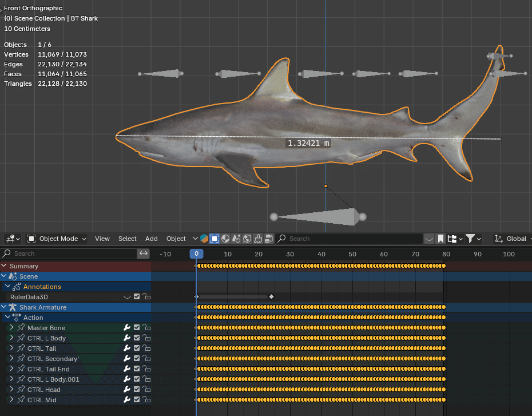Collapse the Scene channel group
Screen dimensions: 532x416
[4, 276]
